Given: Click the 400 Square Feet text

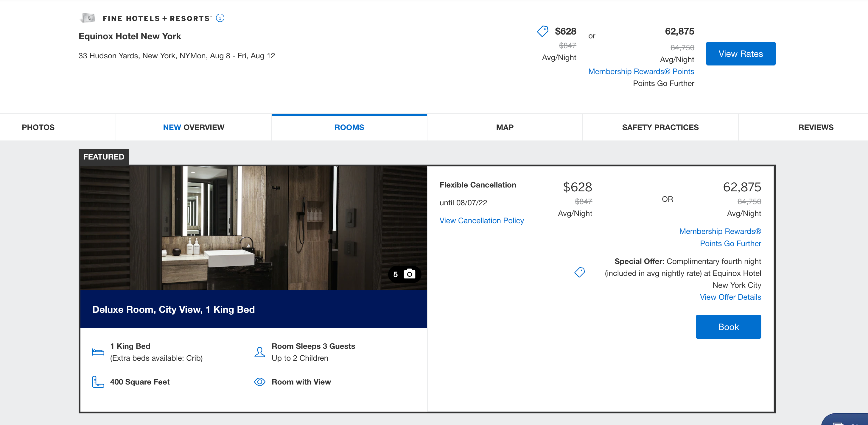Looking at the screenshot, I should tap(139, 382).
